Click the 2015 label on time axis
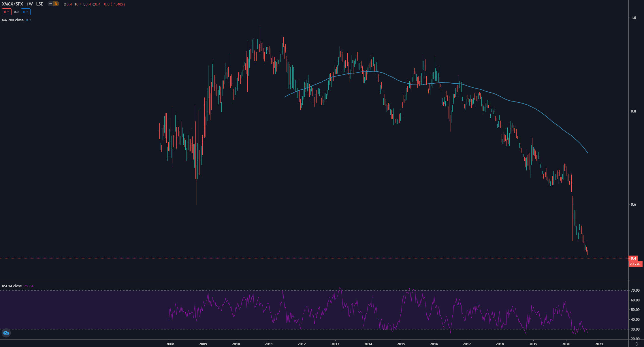This screenshot has width=644, height=347. click(x=401, y=344)
